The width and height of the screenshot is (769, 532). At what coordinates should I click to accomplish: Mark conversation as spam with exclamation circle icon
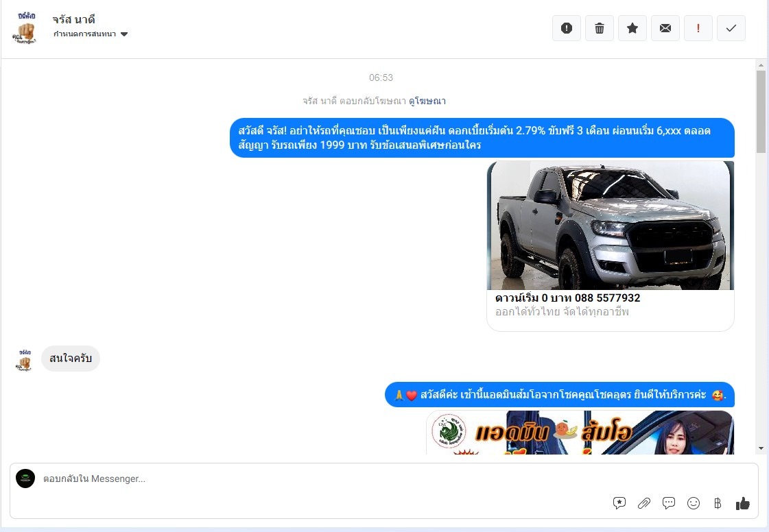(567, 28)
